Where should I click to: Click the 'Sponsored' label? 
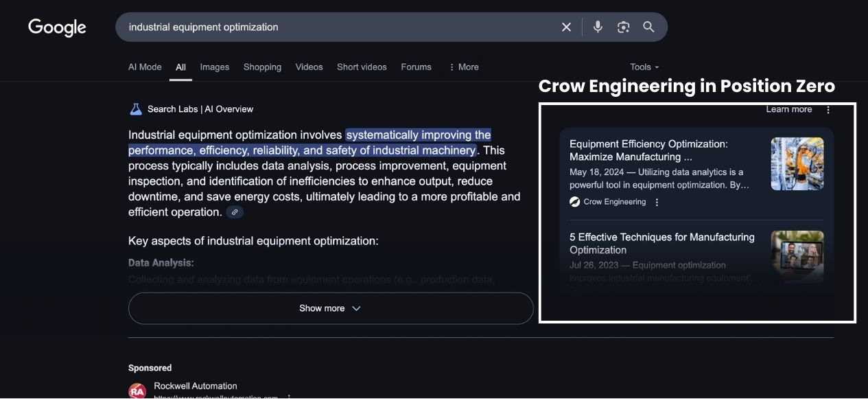tap(150, 368)
